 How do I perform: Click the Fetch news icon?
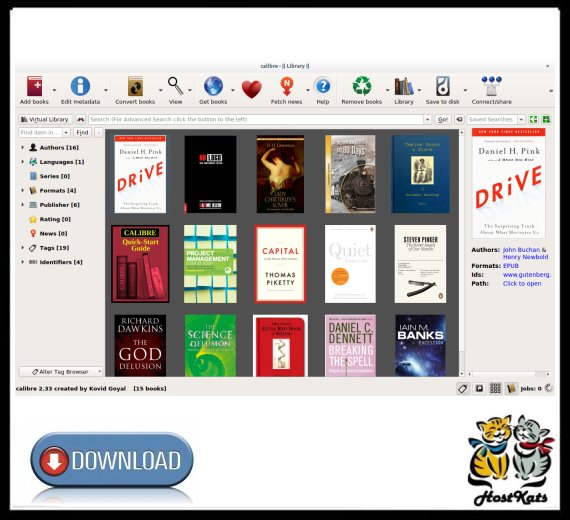[x=286, y=86]
